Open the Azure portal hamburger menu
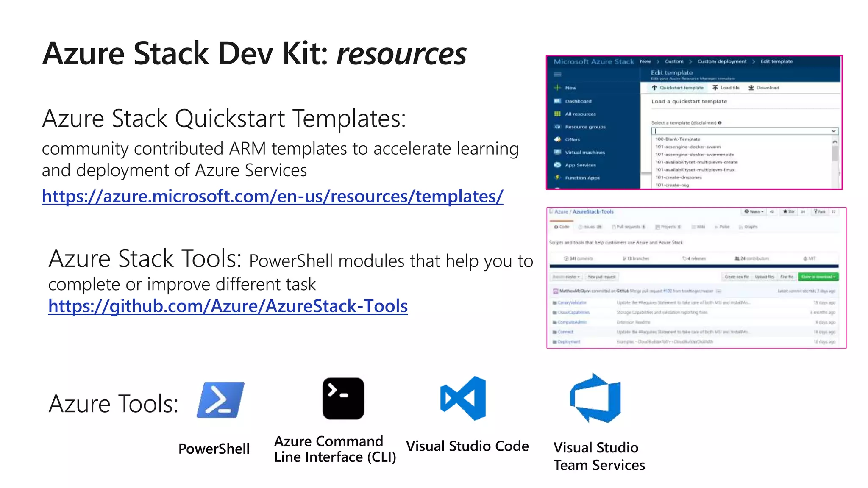This screenshot has width=868, height=488. coord(557,75)
